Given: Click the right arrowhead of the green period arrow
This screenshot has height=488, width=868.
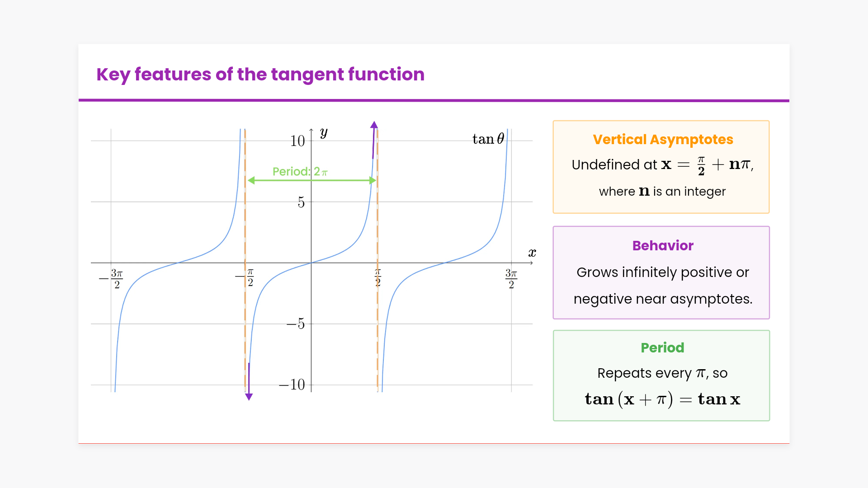Looking at the screenshot, I should (x=373, y=180).
